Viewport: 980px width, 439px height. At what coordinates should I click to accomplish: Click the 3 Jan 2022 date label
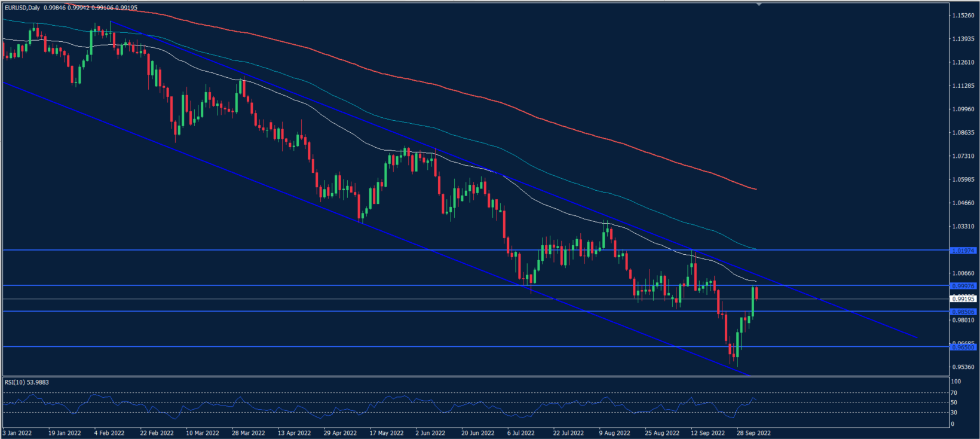click(17, 433)
